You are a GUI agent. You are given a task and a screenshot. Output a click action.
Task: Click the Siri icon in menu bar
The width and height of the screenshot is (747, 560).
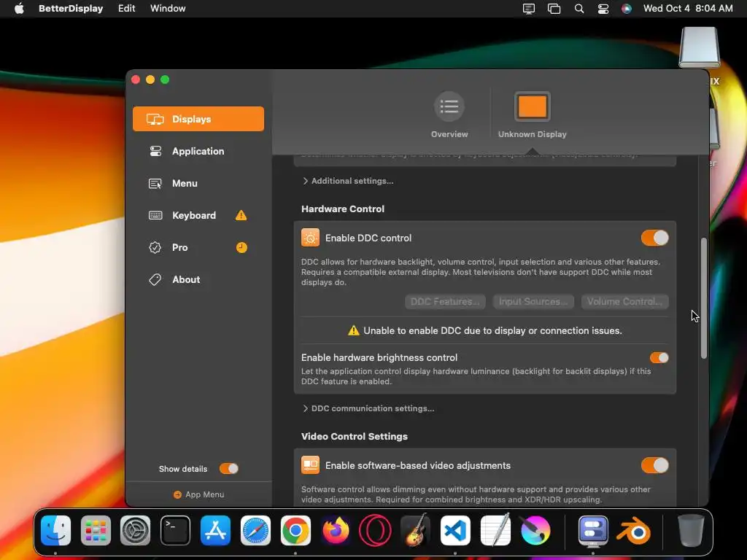coord(627,9)
